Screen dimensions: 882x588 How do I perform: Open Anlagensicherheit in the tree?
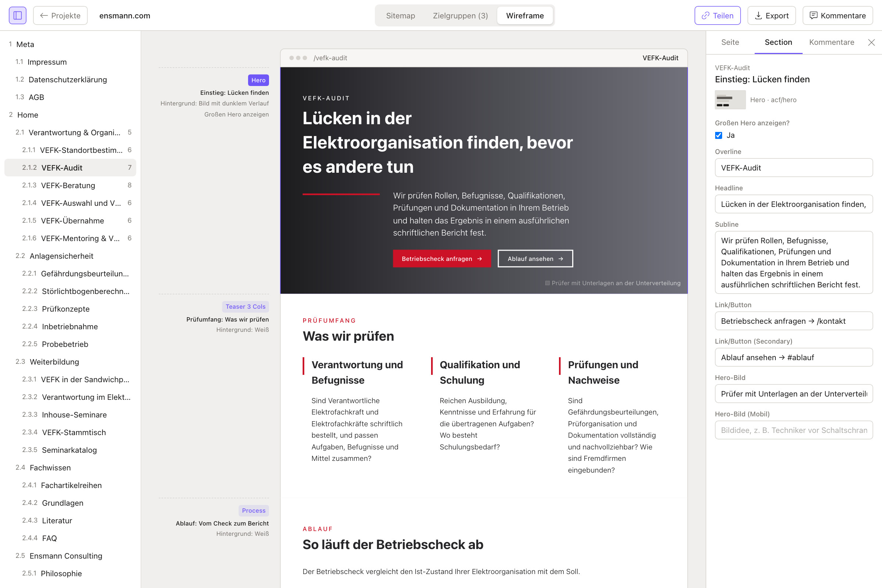[x=71, y=256]
